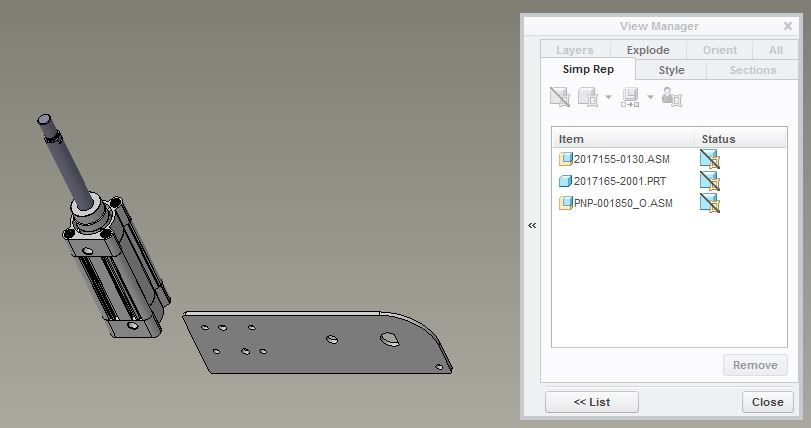Open the Explode tab
The width and height of the screenshot is (811, 428).
648,50
